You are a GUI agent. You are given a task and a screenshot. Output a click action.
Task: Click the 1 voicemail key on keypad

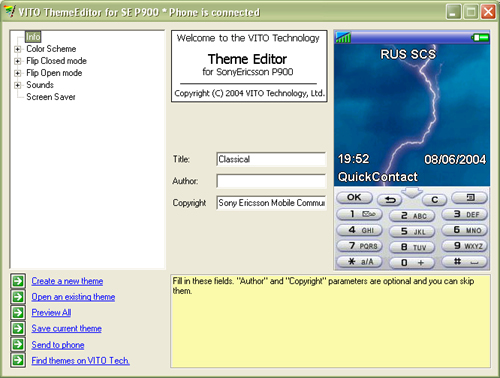[359, 214]
